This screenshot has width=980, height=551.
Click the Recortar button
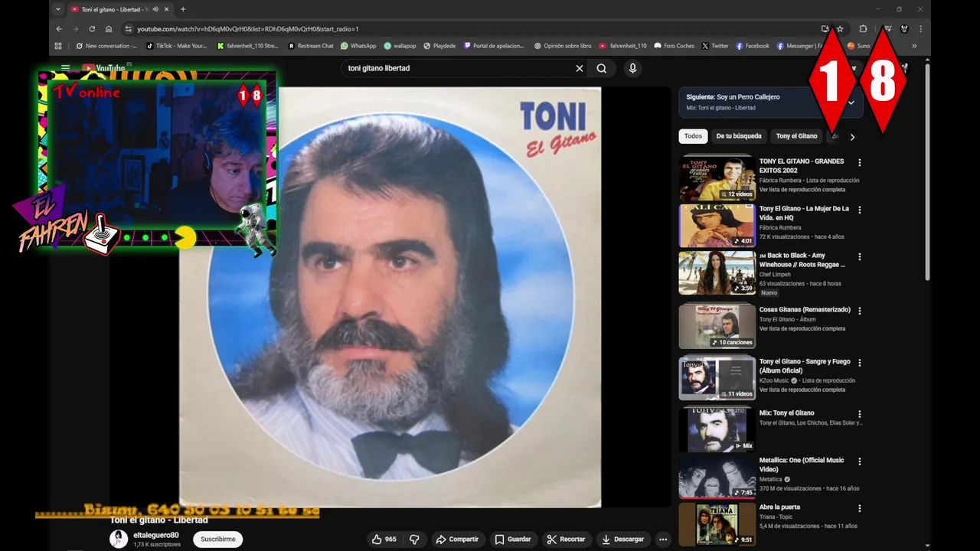coord(567,540)
